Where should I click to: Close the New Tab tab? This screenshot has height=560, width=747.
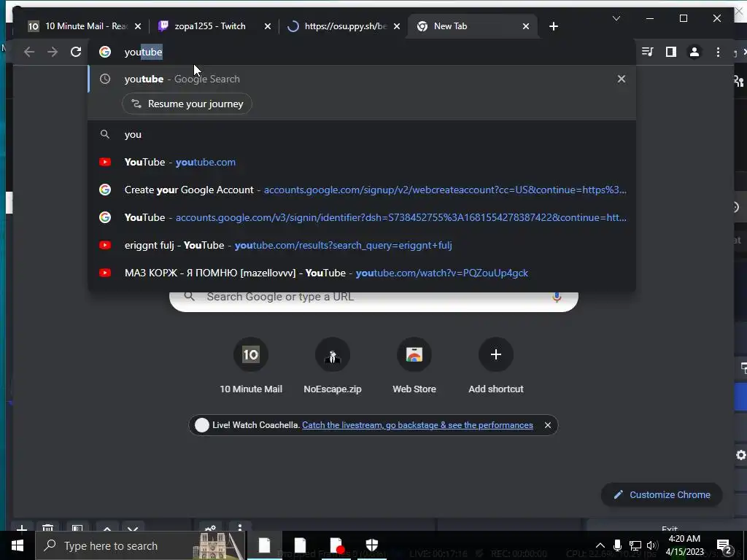point(525,26)
